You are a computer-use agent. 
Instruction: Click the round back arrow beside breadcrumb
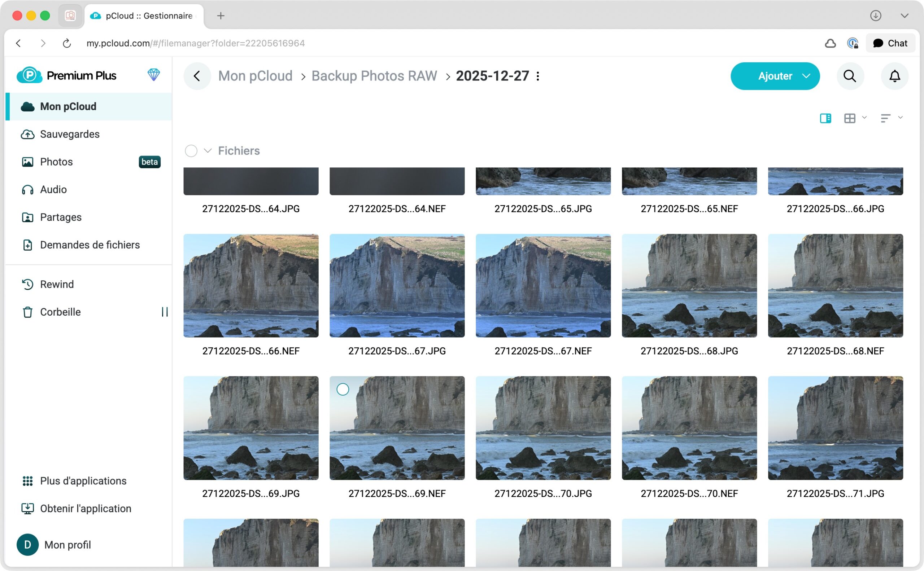197,76
